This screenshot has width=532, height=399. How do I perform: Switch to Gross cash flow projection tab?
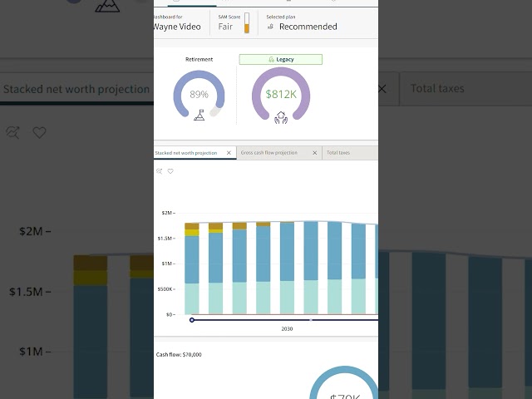pos(269,153)
